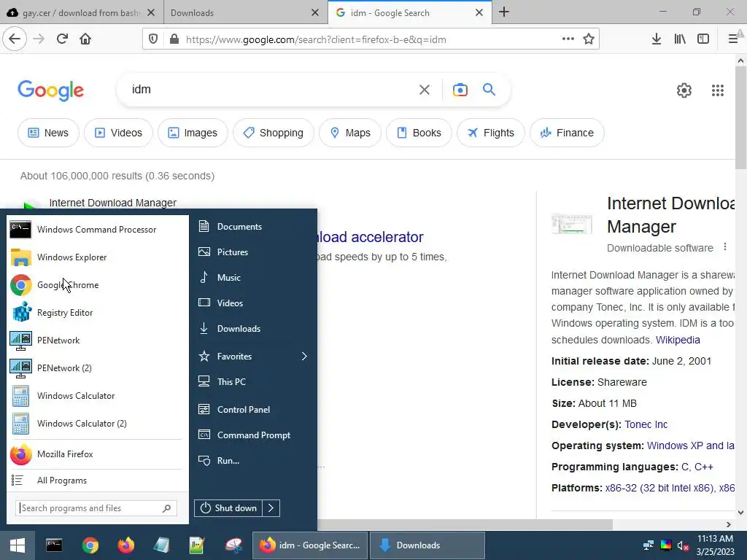Viewport: 747px width, 560px height.
Task: Click the Shut down button
Action: 228,508
